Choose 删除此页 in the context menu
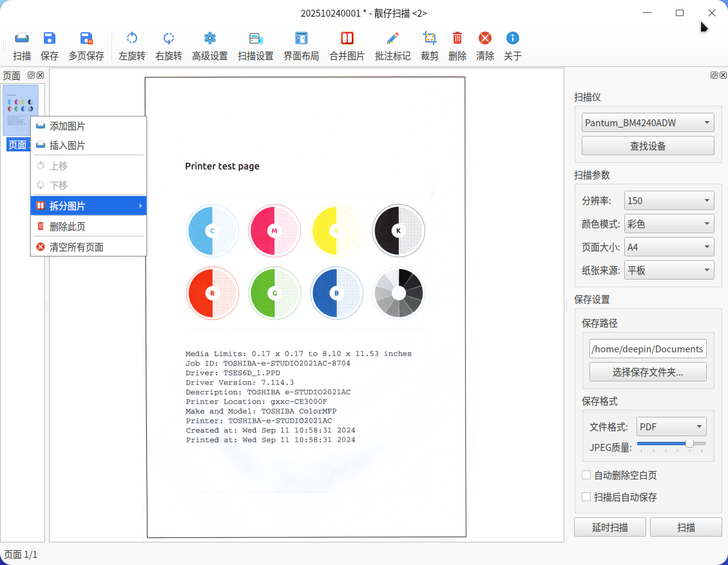This screenshot has width=728, height=565. point(89,227)
